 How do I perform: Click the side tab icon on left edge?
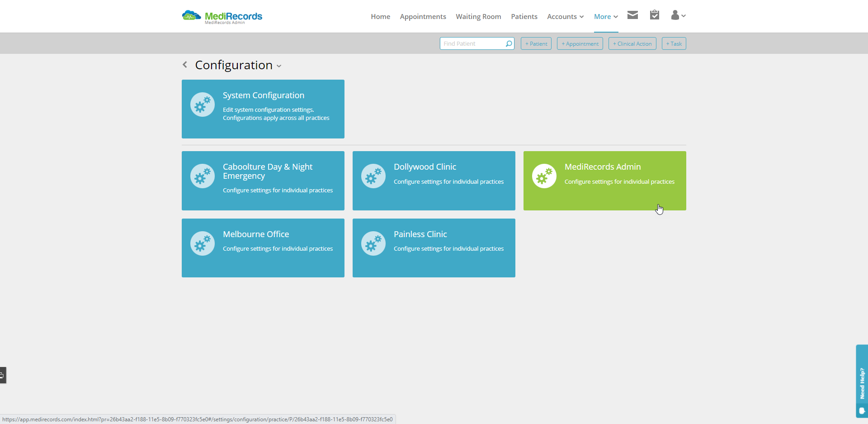[2, 375]
